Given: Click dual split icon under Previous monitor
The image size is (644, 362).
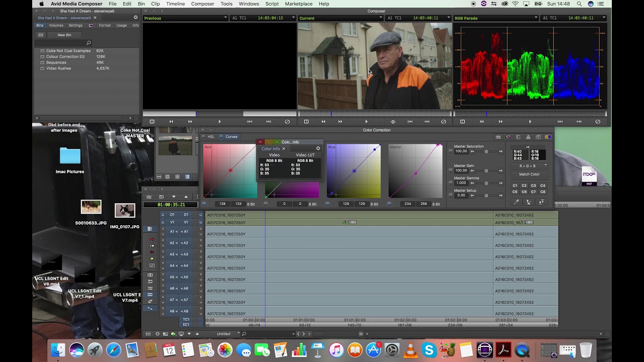Looking at the screenshot, I should click(152, 122).
